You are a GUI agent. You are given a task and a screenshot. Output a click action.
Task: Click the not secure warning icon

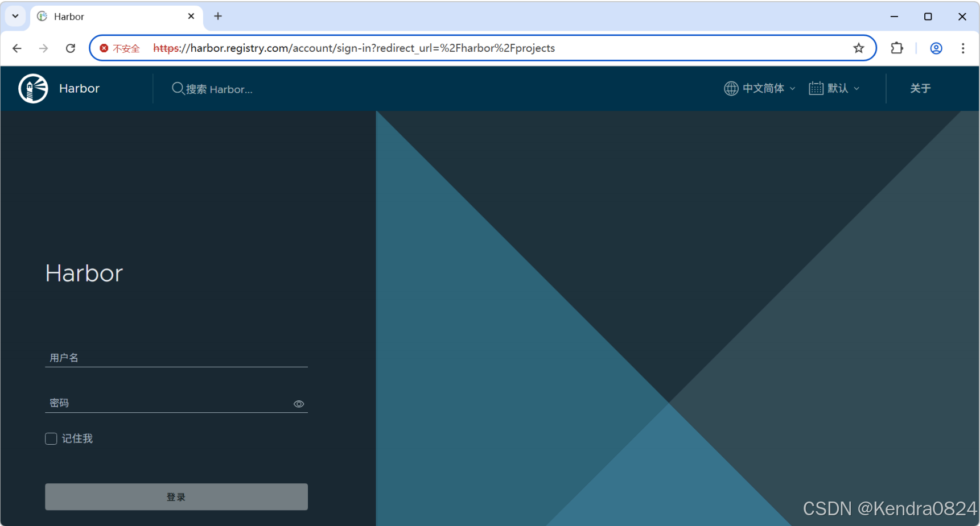(x=104, y=48)
